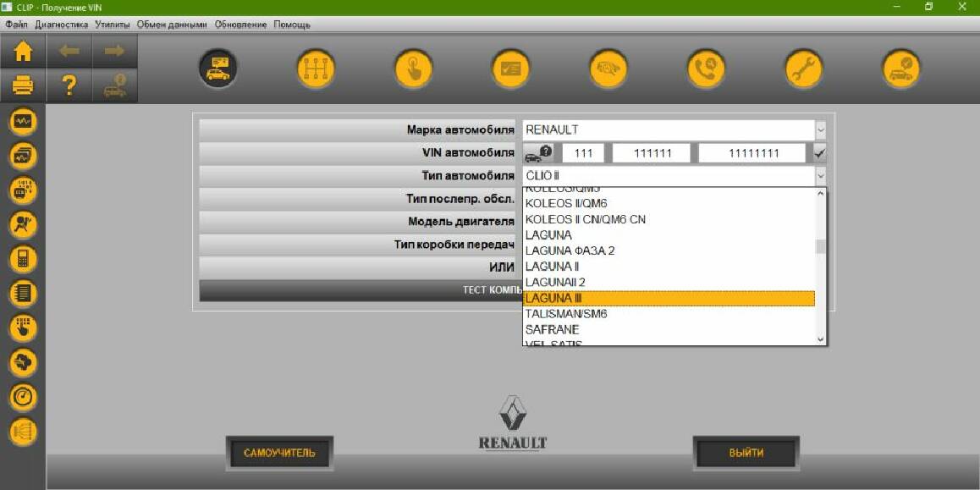980x490 pixels.
Task: Select LAGUNAII 2 in the list
Action: pos(669,282)
